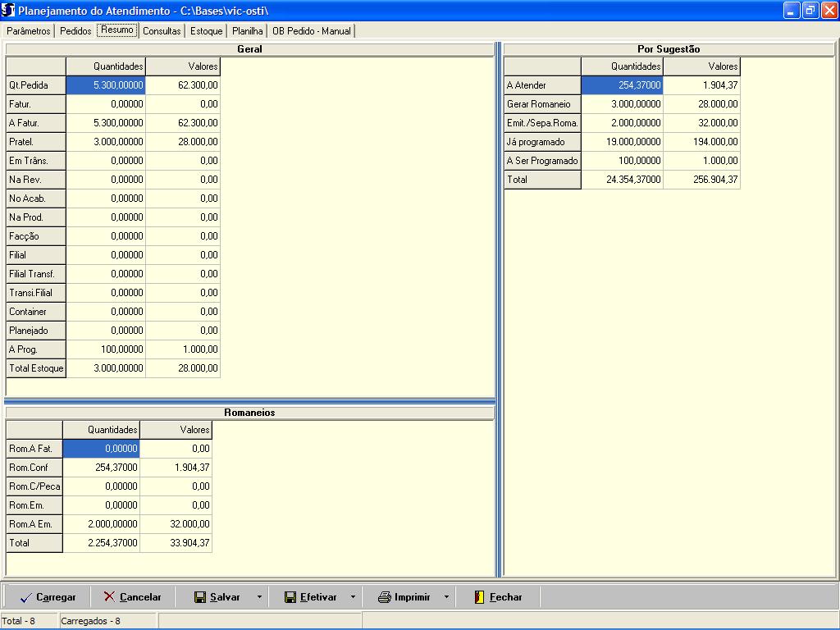Viewport: 840px width, 630px height.
Task: Click the Salvar floppy disk button
Action: pyautogui.click(x=217, y=597)
